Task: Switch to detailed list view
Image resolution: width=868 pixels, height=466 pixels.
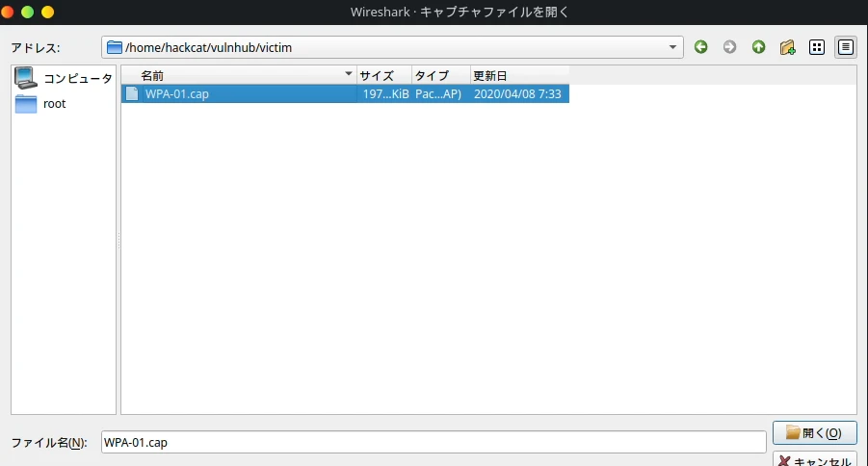Action: click(845, 47)
